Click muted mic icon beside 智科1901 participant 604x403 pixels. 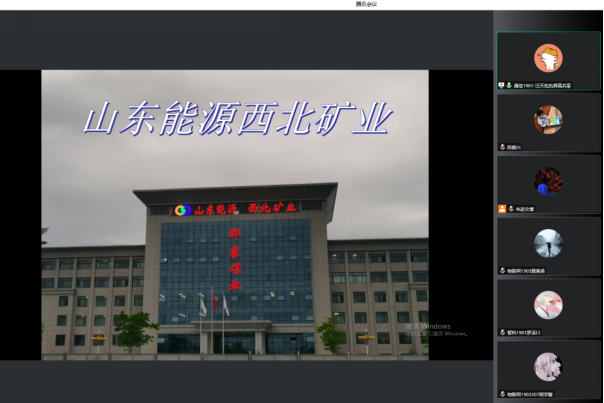(x=502, y=332)
